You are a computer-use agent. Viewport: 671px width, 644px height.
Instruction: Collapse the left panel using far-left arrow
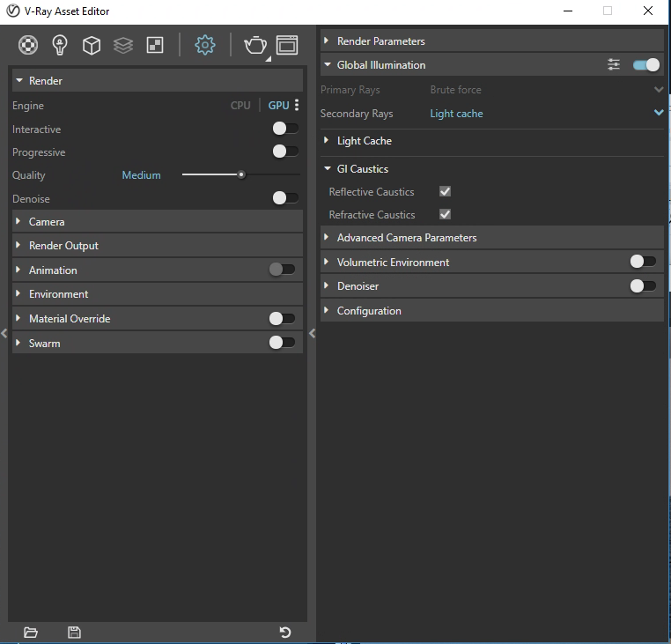point(4,333)
